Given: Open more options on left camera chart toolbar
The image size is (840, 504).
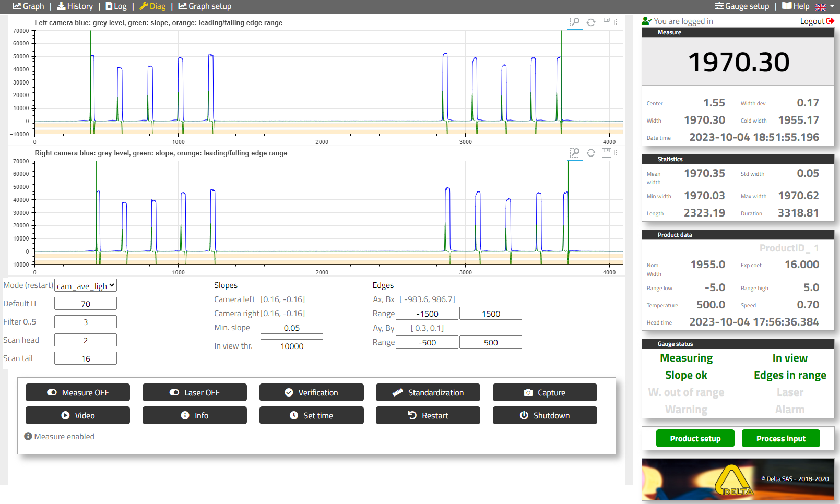Looking at the screenshot, I should point(616,22).
